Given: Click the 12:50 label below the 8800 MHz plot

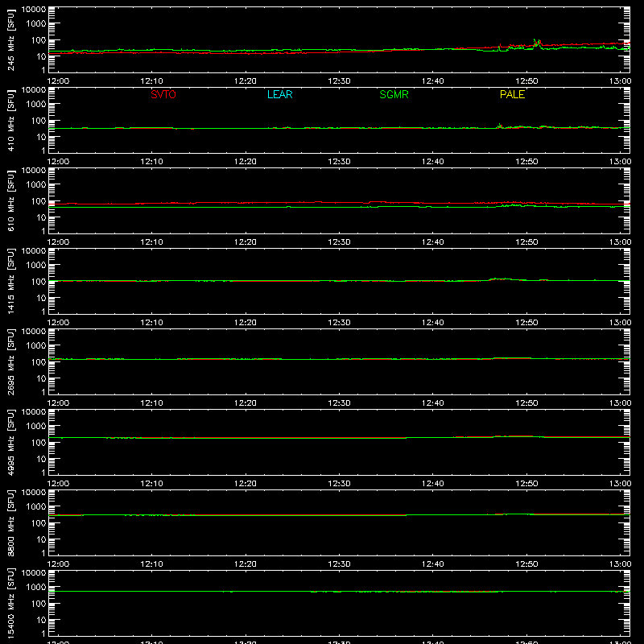Looking at the screenshot, I should 526,564.
